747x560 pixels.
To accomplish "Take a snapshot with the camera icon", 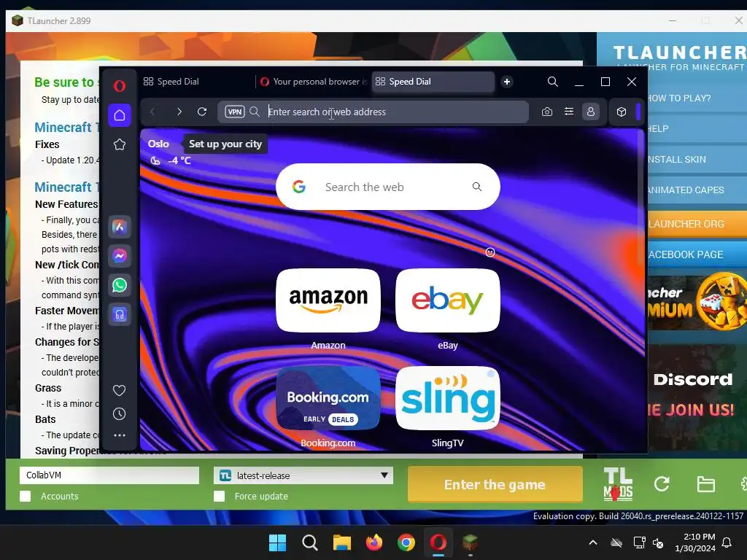I will pos(547,112).
